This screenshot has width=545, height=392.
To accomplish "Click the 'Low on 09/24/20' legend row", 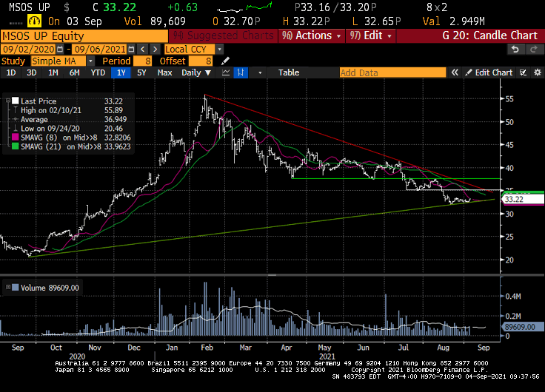I will [x=71, y=129].
